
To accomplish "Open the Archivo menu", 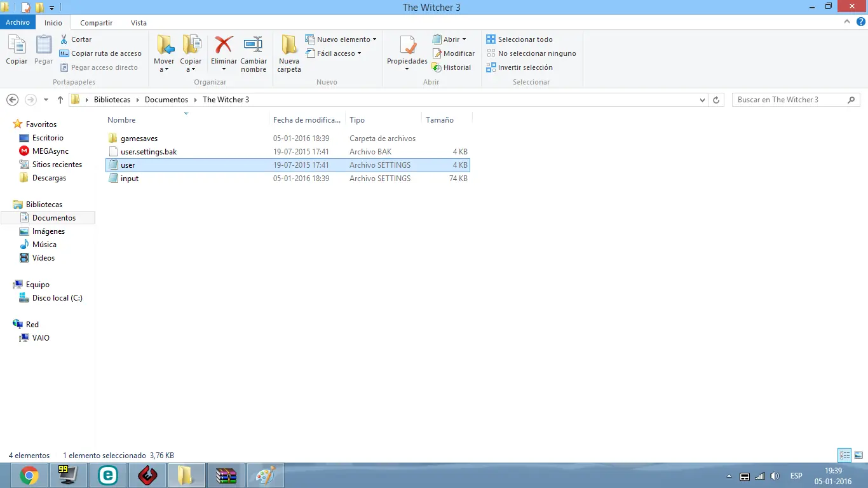I will [x=18, y=22].
